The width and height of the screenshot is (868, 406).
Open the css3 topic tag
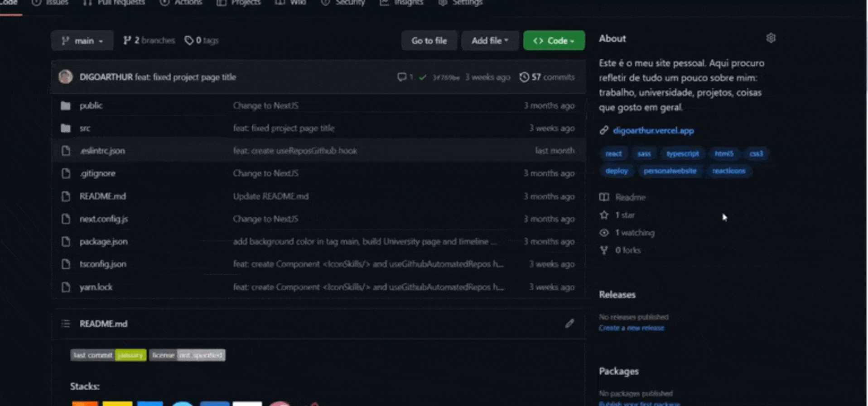756,153
